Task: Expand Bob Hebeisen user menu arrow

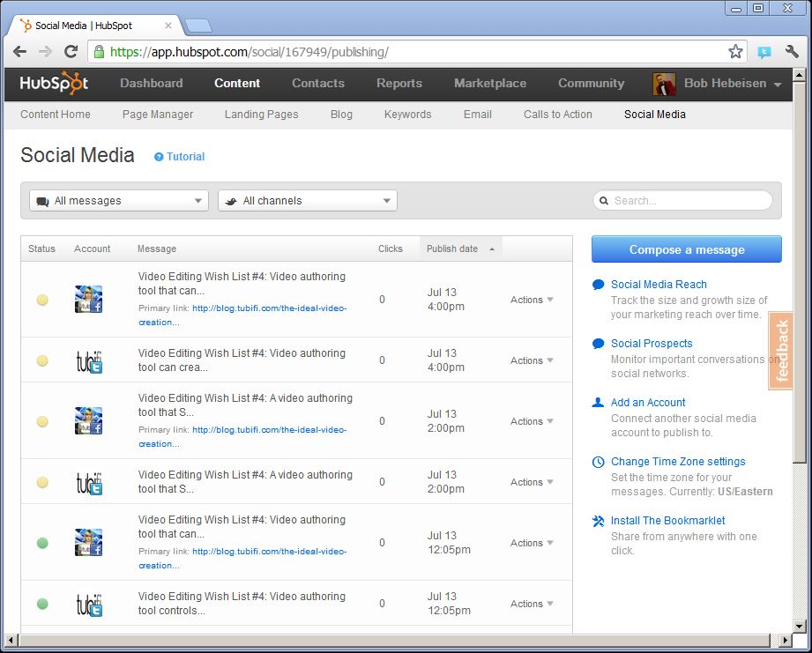Action: pyautogui.click(x=778, y=85)
